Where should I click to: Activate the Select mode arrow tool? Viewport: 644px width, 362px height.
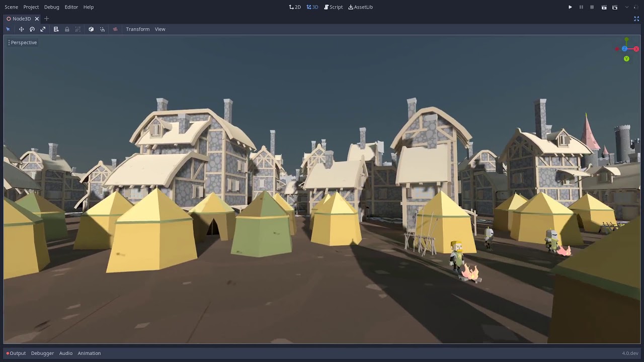click(8, 29)
